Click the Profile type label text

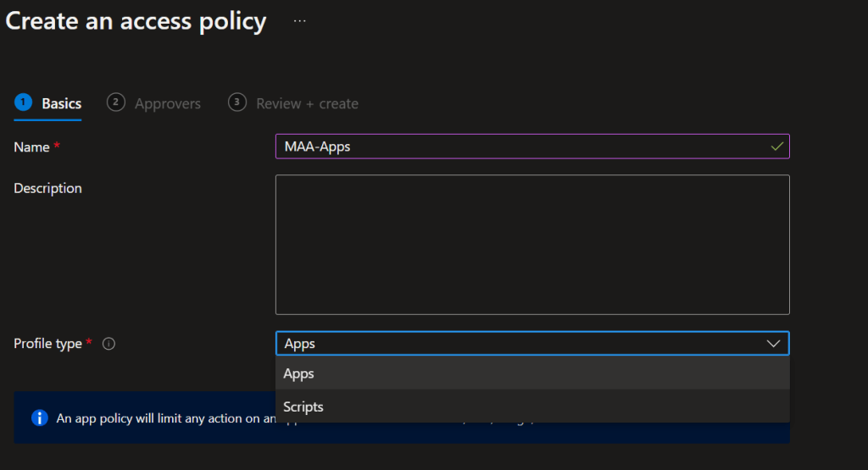click(x=47, y=344)
